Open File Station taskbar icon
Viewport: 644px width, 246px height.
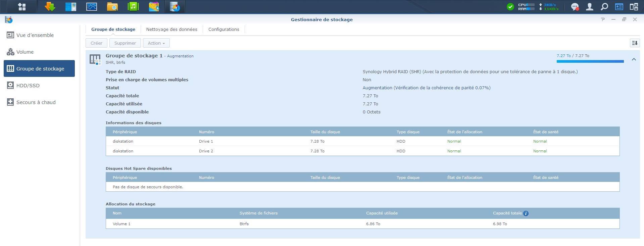tap(112, 7)
